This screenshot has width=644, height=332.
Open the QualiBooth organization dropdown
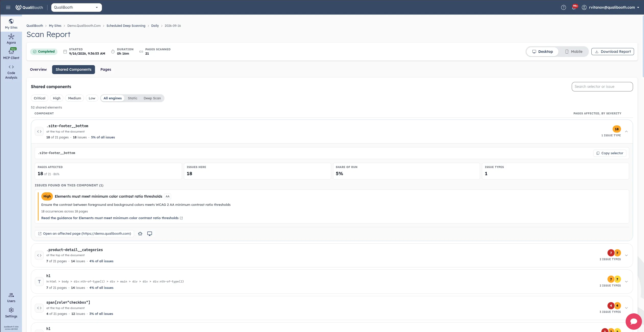[x=76, y=7]
